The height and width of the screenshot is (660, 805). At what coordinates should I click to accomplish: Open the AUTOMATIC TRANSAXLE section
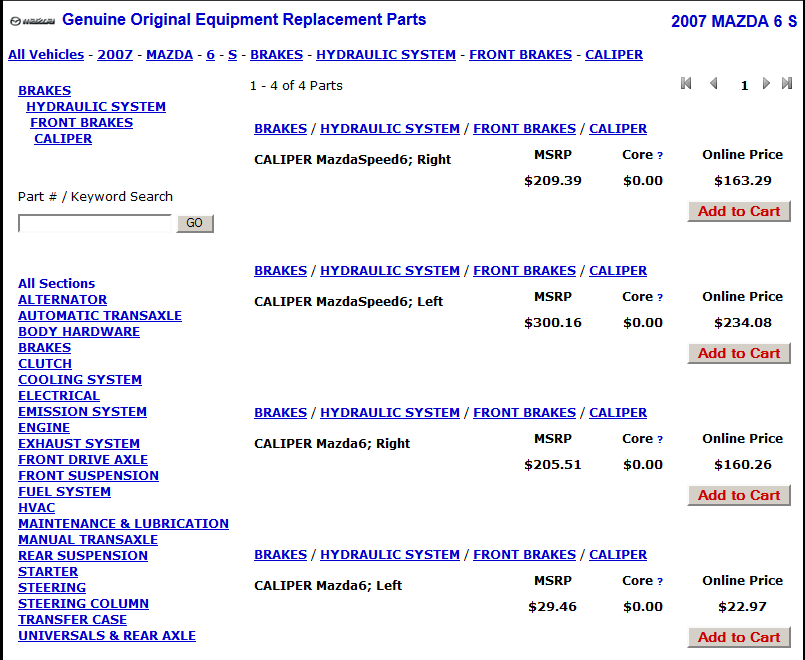[x=100, y=316]
